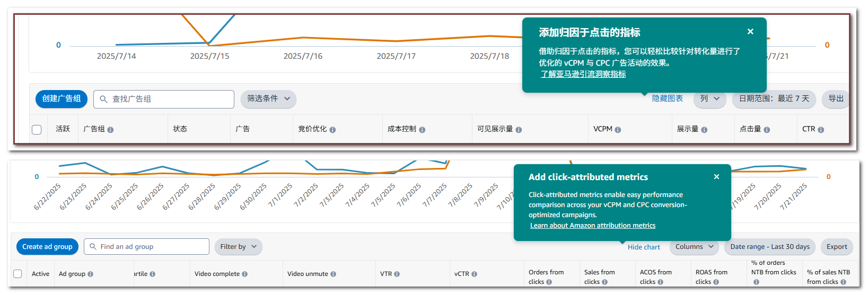Image resolution: width=868 pixels, height=295 pixels.
Task: Click the Video complete column header text
Action: (x=217, y=274)
